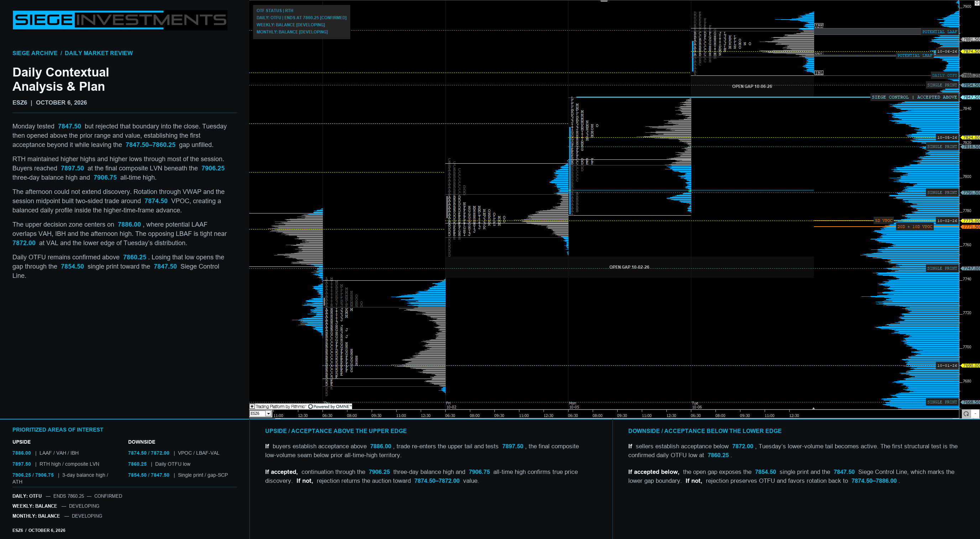
Task: Click the 7668.50 price-axis tag
Action: click(x=970, y=402)
